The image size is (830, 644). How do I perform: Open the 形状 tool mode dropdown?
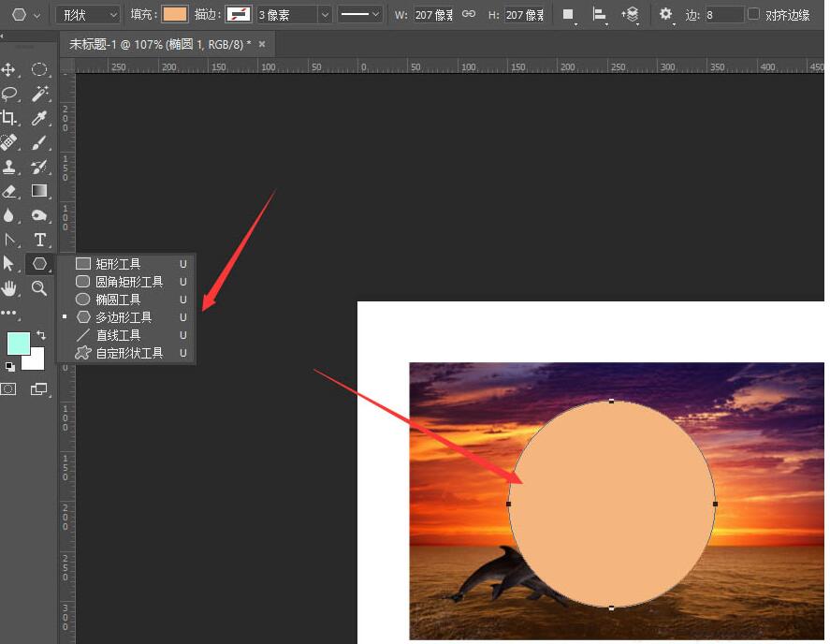pos(88,15)
